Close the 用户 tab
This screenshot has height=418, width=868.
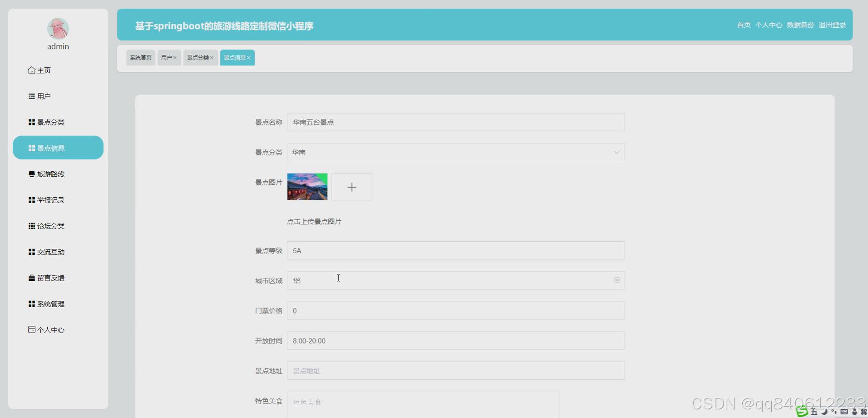click(175, 58)
